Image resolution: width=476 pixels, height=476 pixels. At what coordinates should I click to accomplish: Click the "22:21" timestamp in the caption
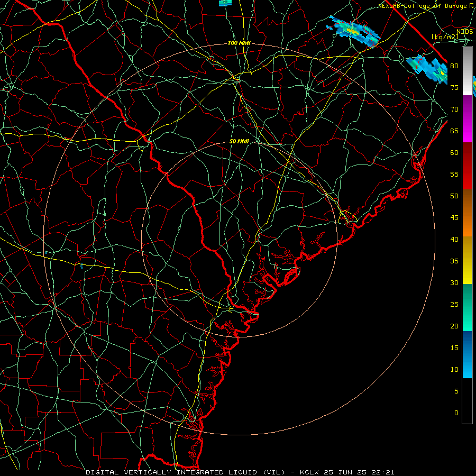(x=384, y=472)
